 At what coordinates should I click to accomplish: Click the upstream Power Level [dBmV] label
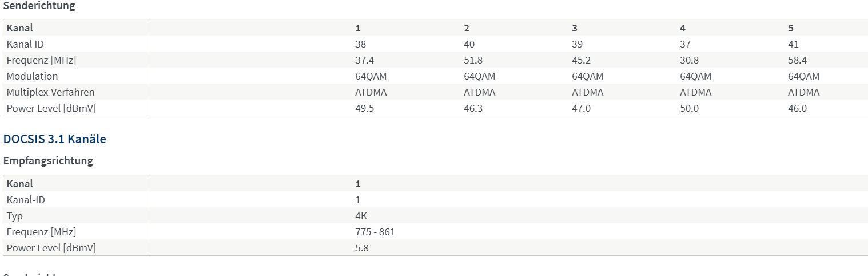pyautogui.click(x=51, y=108)
